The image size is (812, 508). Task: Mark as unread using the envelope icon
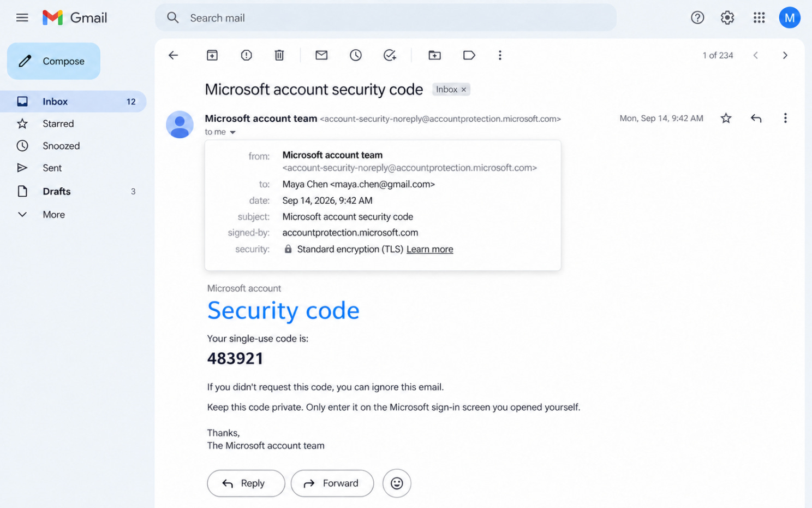321,55
